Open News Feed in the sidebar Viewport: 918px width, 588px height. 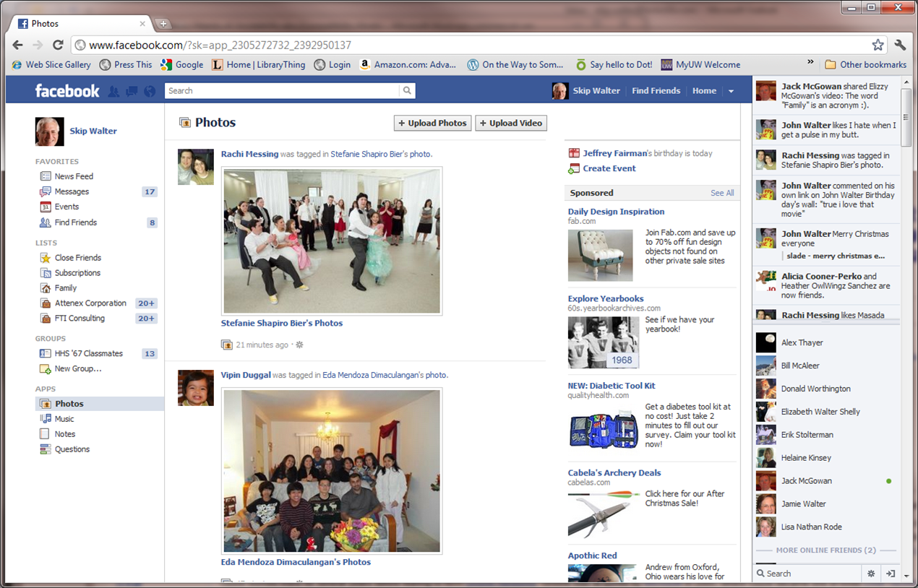[x=74, y=176]
